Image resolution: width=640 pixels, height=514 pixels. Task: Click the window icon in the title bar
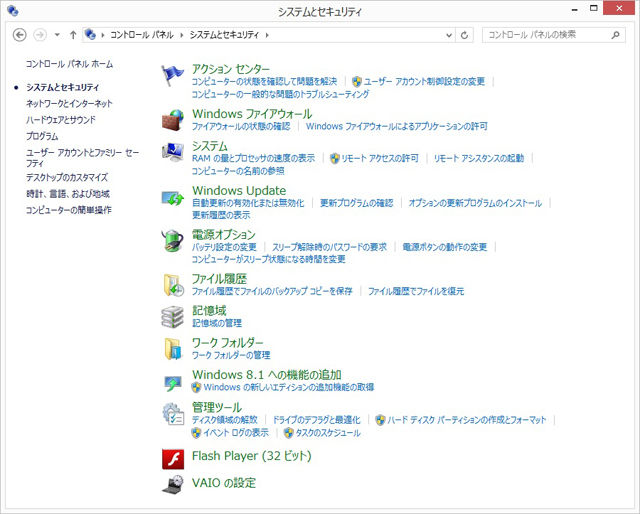[x=13, y=11]
